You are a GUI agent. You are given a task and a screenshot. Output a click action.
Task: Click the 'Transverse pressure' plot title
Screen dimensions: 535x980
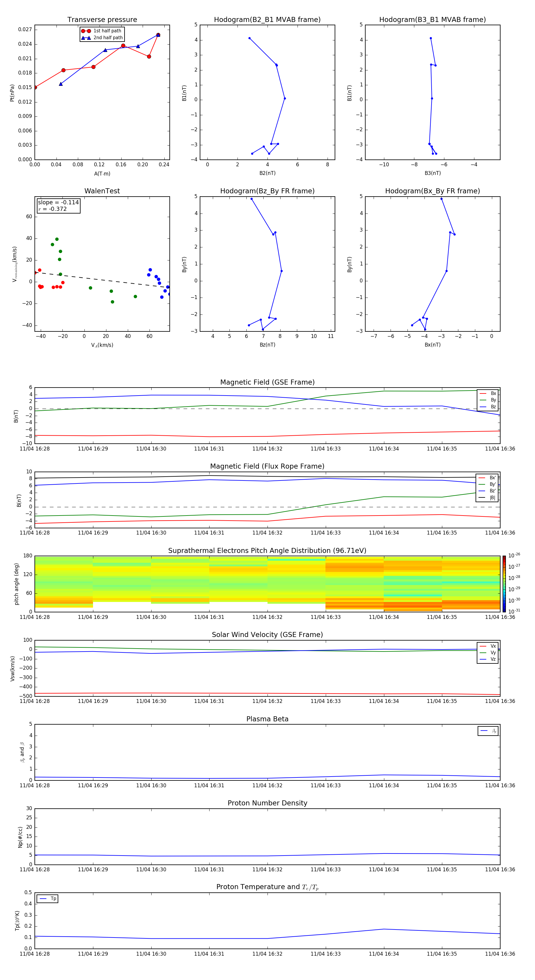click(102, 20)
